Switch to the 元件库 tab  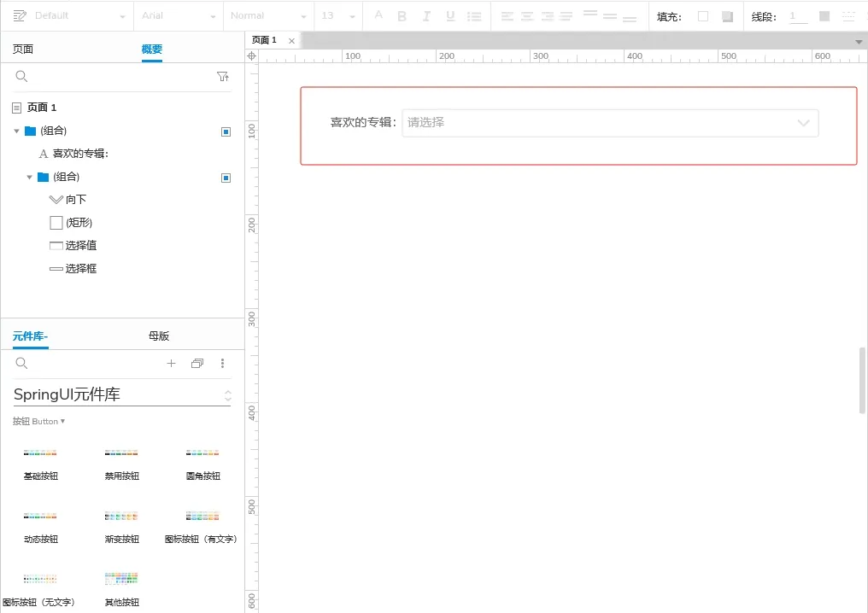click(x=31, y=336)
